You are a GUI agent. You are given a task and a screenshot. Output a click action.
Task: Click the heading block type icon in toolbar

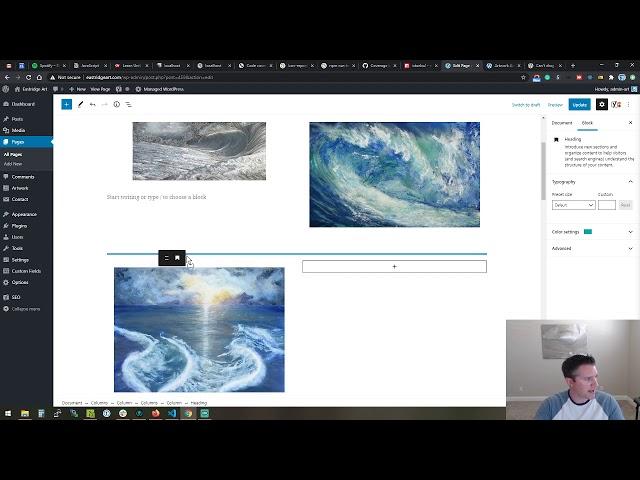click(x=177, y=258)
